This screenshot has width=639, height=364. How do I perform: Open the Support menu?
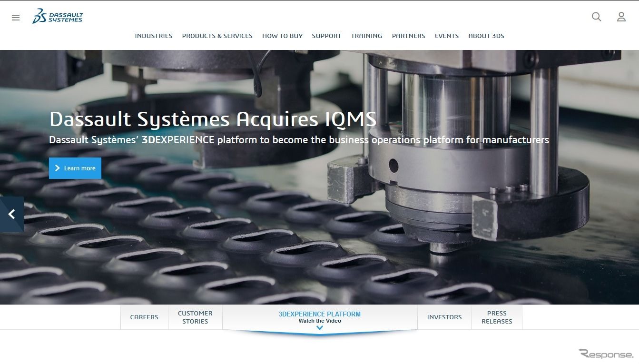point(326,36)
